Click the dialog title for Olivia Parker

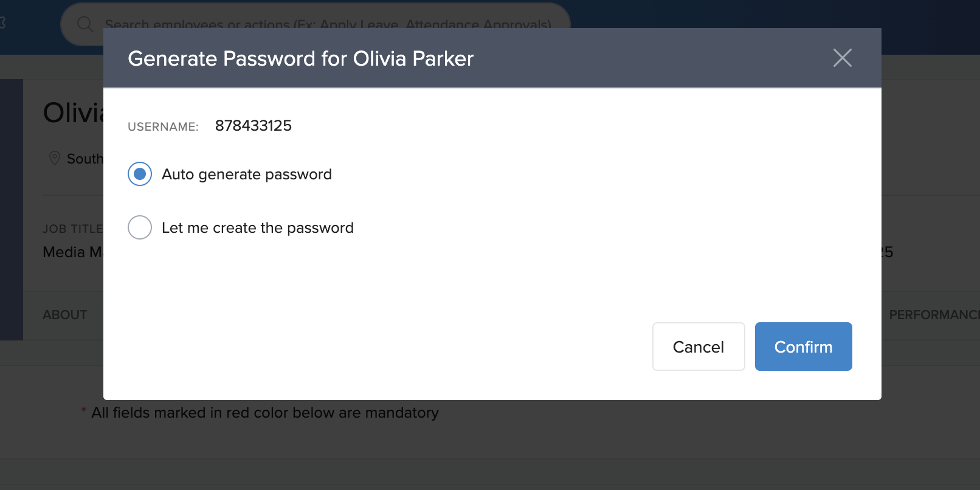point(300,58)
